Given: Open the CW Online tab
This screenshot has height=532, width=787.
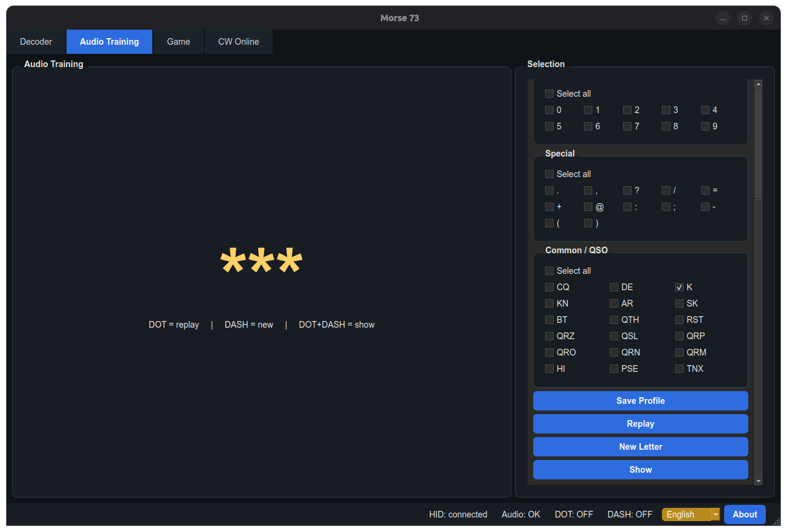Looking at the screenshot, I should pos(239,42).
